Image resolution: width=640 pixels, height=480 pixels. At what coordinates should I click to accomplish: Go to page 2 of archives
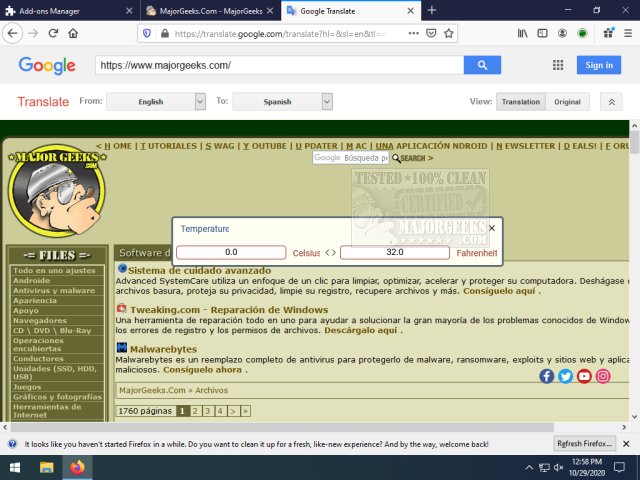coord(195,411)
